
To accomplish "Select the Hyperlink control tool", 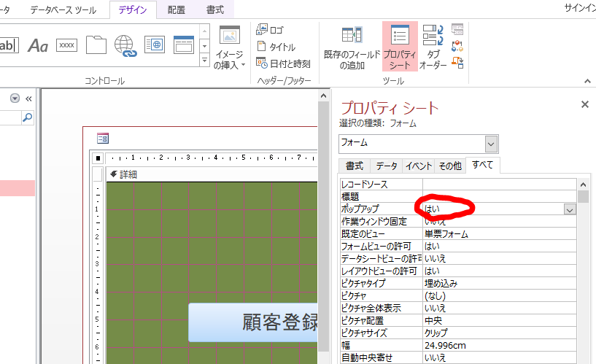I will (x=125, y=45).
